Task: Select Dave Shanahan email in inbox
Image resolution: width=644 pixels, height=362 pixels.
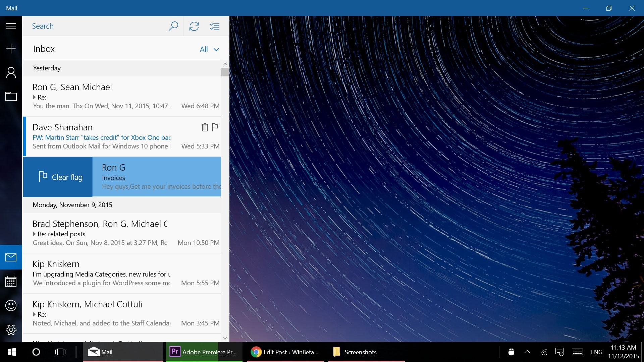Action: coord(126,136)
